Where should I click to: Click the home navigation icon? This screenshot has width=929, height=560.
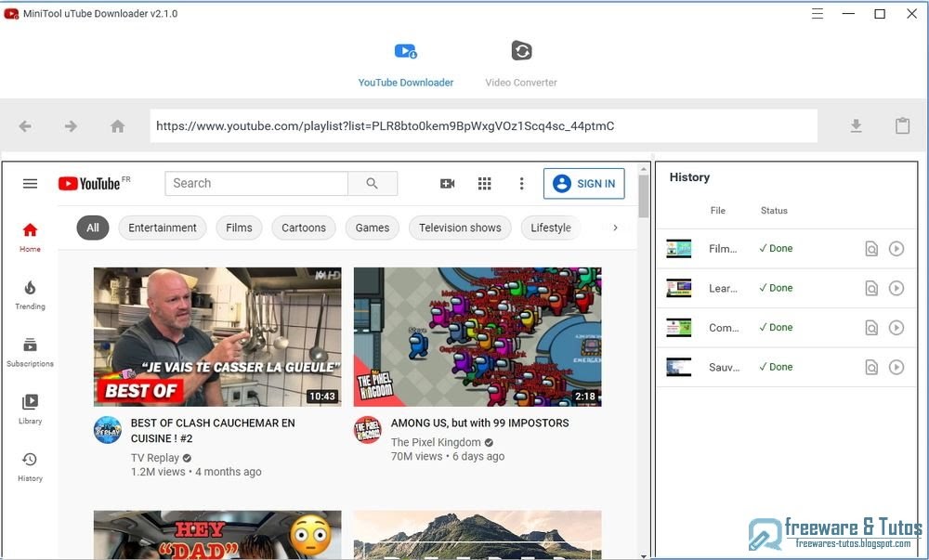(x=117, y=126)
